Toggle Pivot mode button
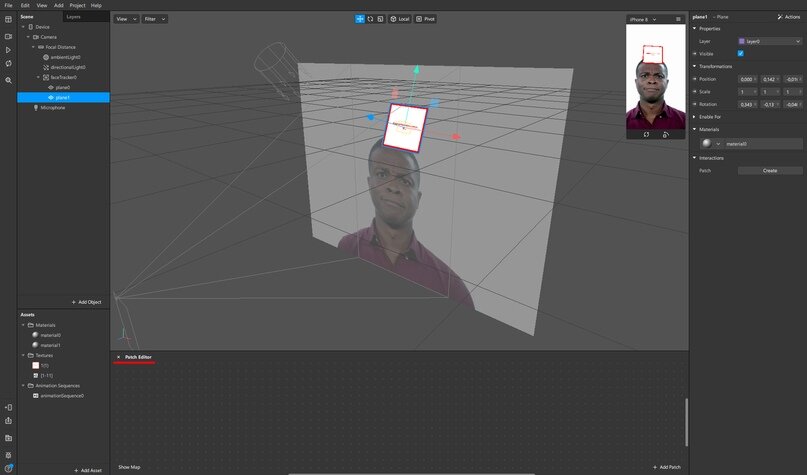 (x=425, y=19)
